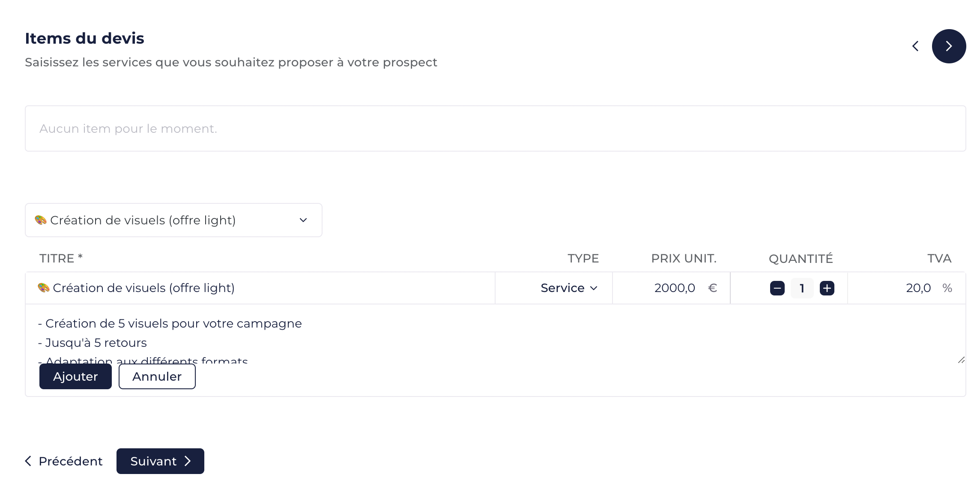Expand the Service type selector
The height and width of the screenshot is (483, 980).
[569, 288]
